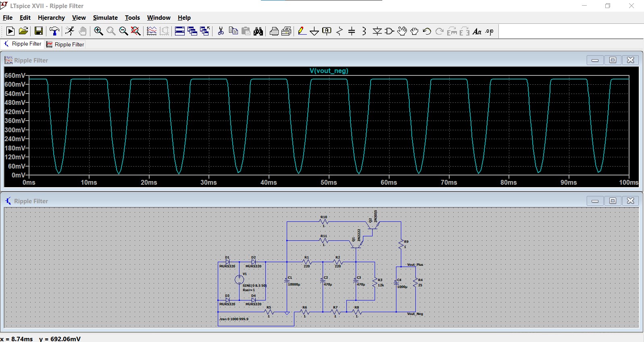Click the Vout_Plus net label
Image resolution: width=644 pixels, height=342 pixels.
point(415,265)
